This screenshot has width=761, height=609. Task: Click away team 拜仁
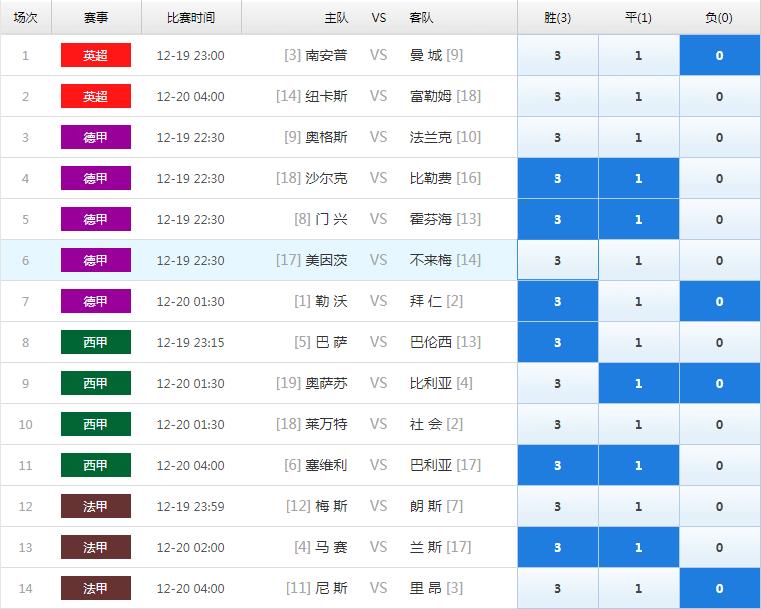tap(426, 301)
